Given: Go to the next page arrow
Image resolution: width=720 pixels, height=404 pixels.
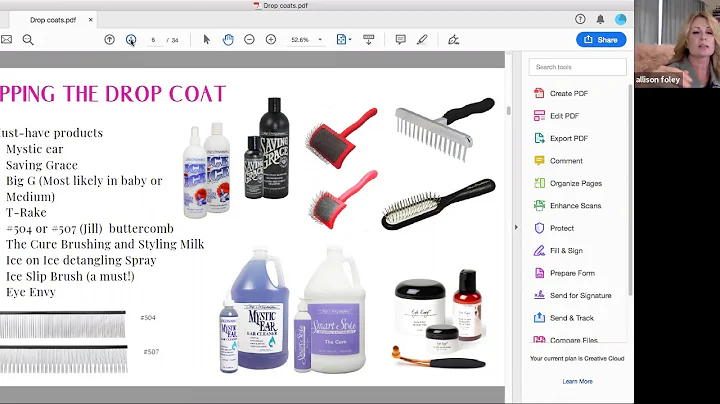Looking at the screenshot, I should (x=131, y=40).
